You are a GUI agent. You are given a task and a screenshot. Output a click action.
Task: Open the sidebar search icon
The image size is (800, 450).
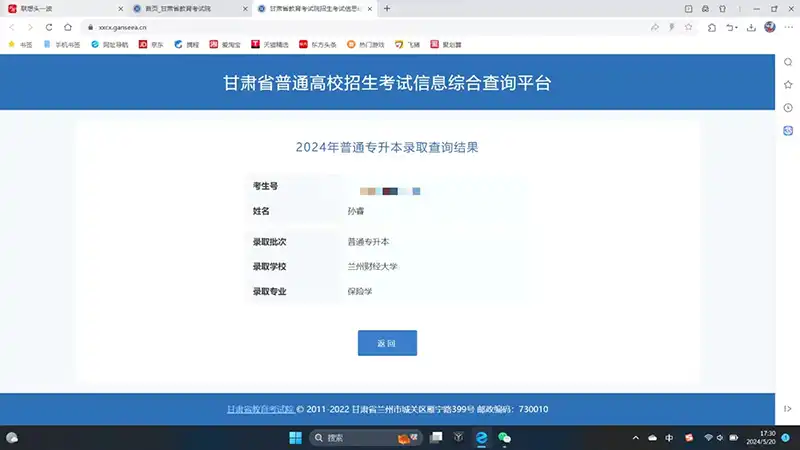click(x=788, y=60)
